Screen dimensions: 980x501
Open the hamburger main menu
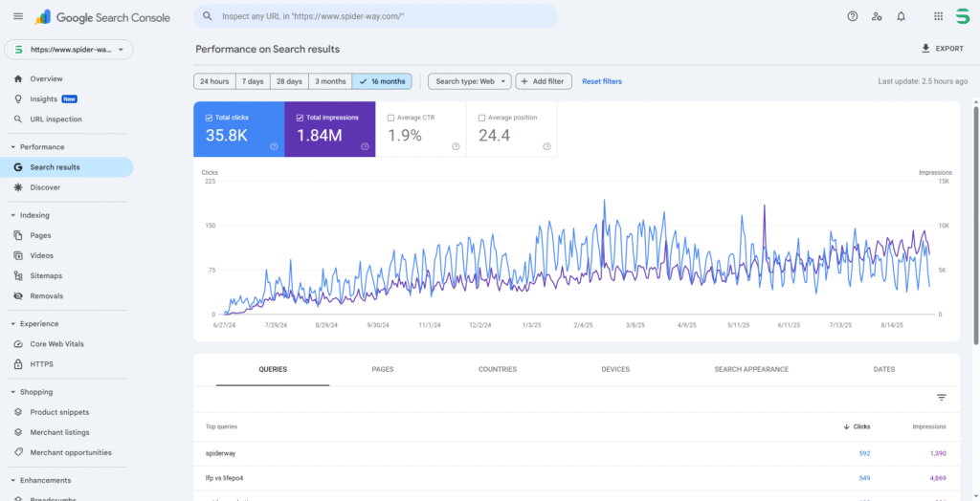pos(17,16)
